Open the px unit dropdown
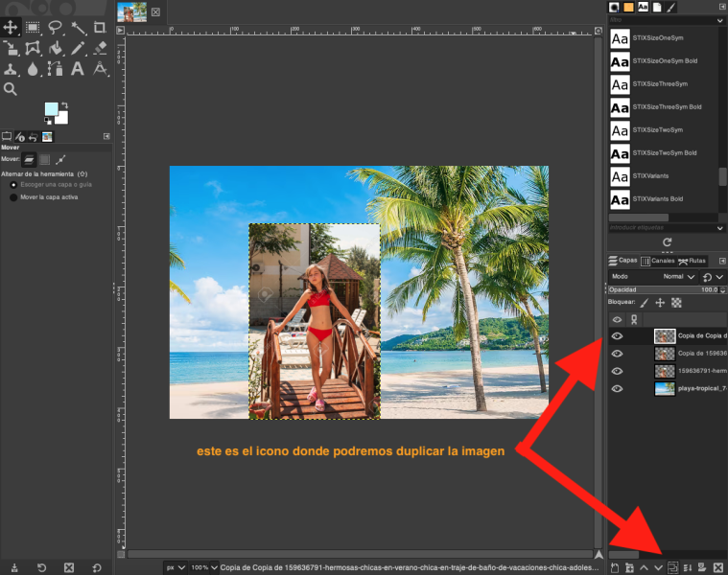The width and height of the screenshot is (728, 575). click(174, 567)
